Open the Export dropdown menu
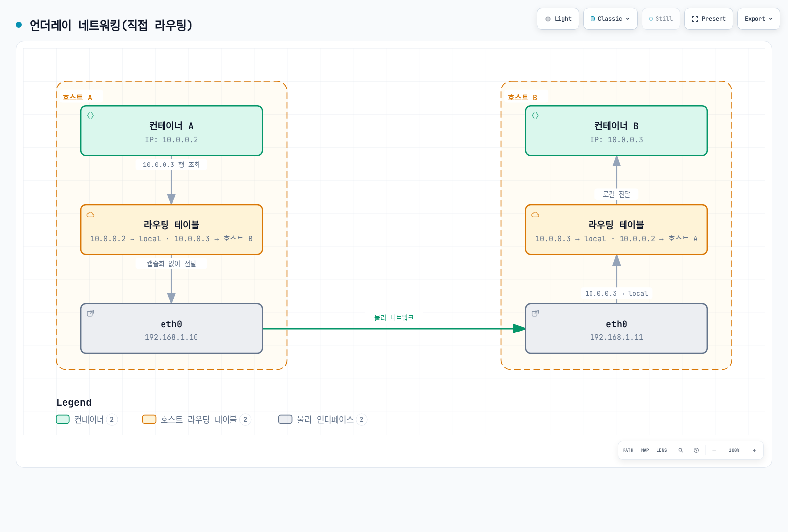Screen dimensions: 788x532 click(758, 19)
